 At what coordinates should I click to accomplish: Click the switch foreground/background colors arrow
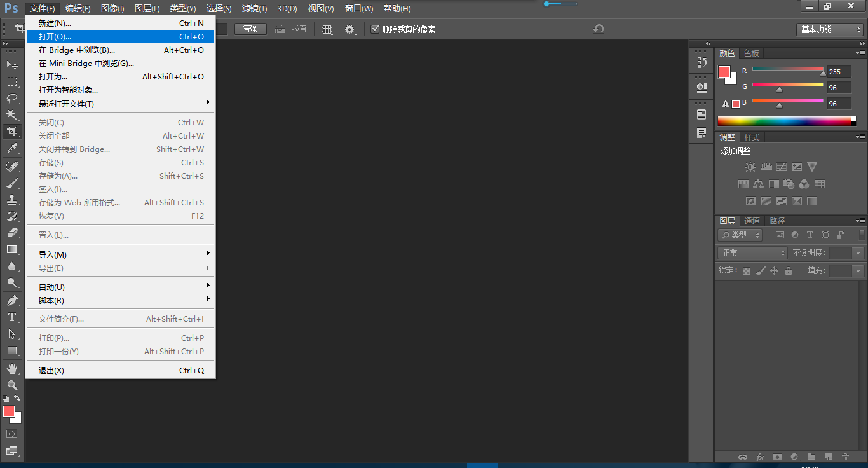coord(17,398)
